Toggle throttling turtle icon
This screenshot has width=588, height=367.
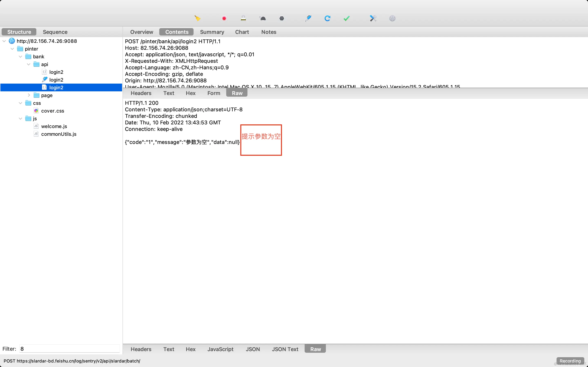click(263, 18)
